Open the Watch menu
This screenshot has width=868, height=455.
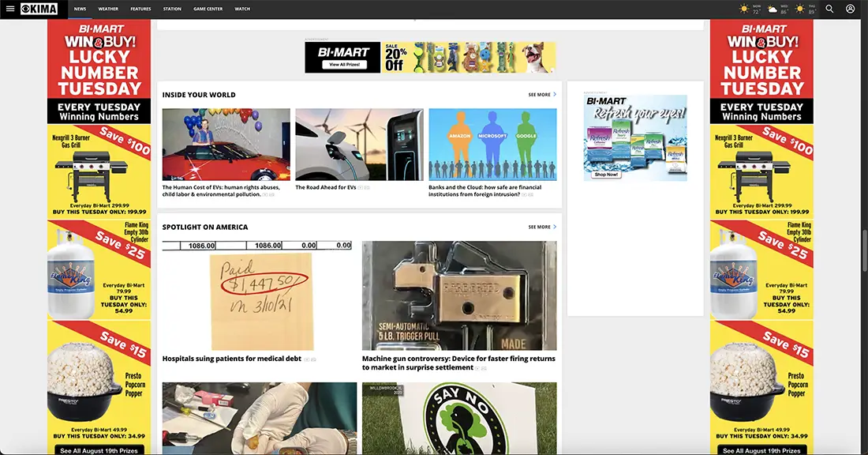click(x=242, y=9)
